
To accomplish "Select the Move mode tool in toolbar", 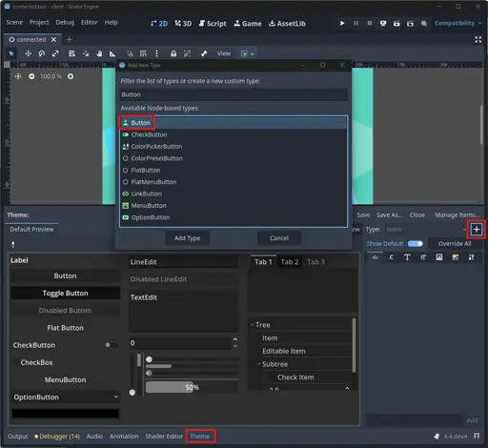I will click(28, 53).
